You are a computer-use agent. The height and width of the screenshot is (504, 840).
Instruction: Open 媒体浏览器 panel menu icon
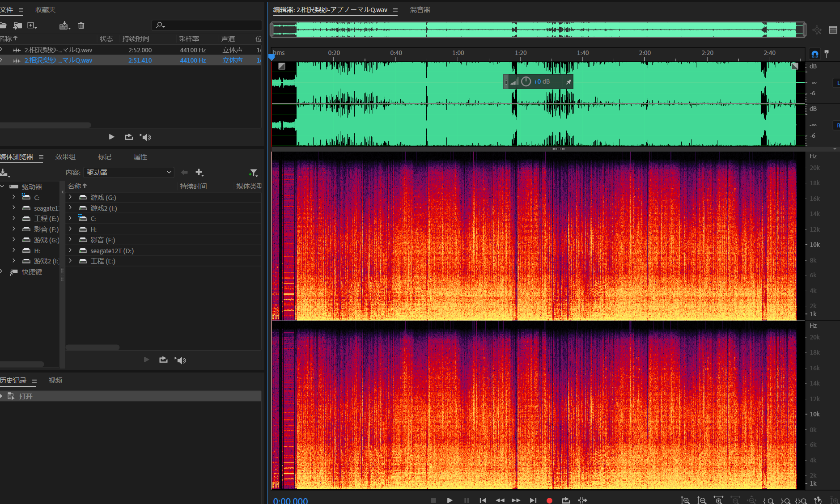(x=41, y=157)
